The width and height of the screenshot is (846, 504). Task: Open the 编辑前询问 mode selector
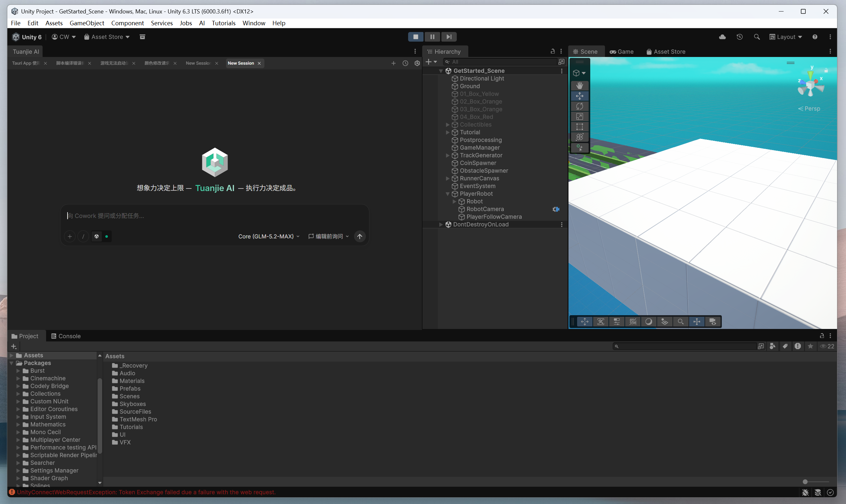328,236
